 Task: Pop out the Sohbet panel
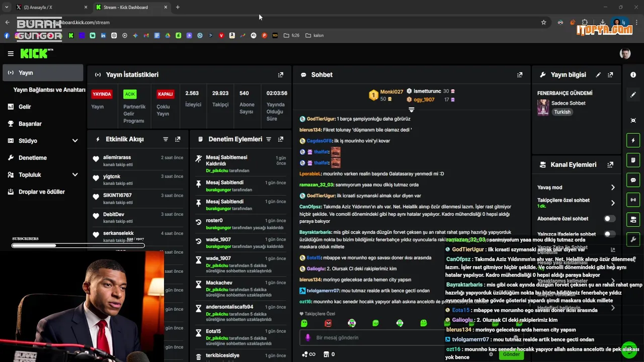click(520, 74)
